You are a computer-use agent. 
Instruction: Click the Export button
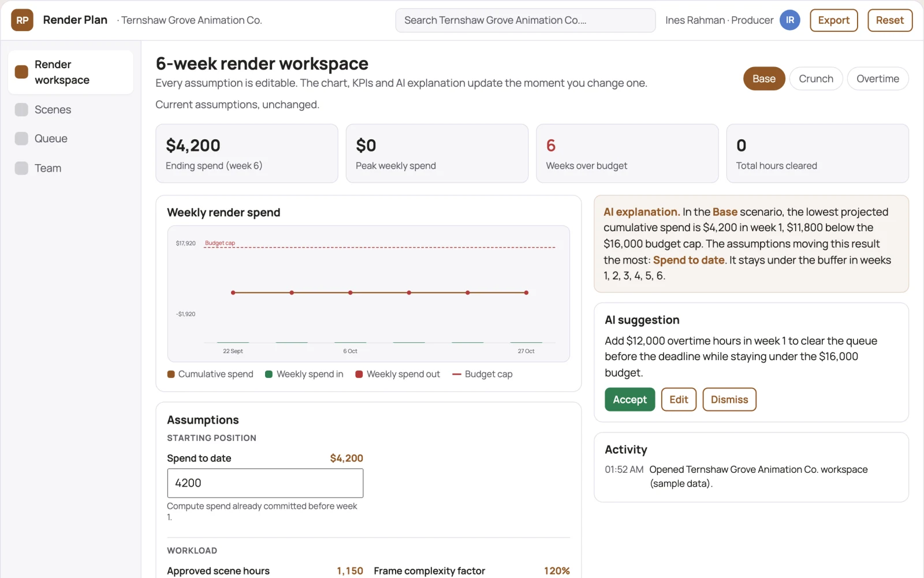(833, 20)
